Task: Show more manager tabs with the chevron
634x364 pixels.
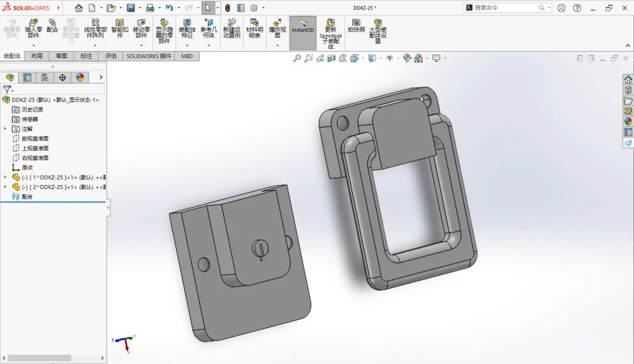Action: point(101,77)
